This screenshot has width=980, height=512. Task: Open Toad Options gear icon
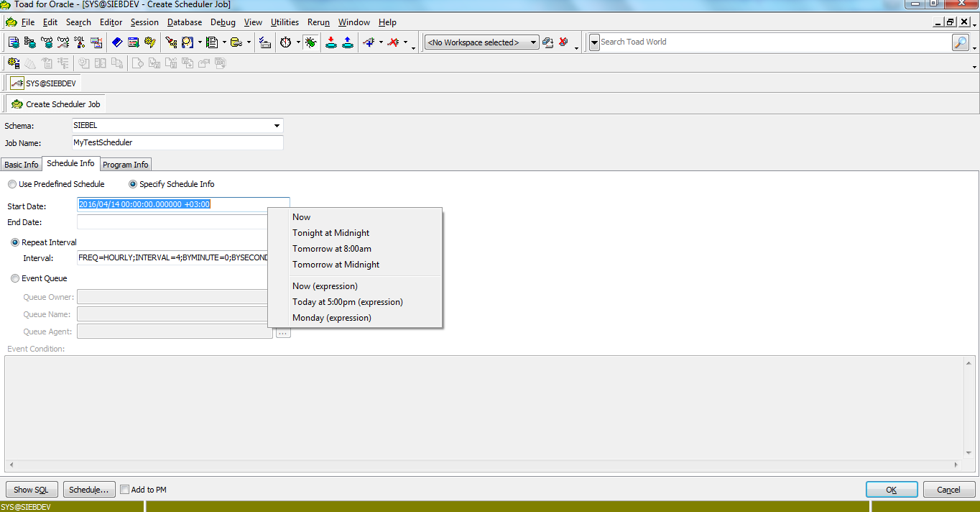coord(150,42)
